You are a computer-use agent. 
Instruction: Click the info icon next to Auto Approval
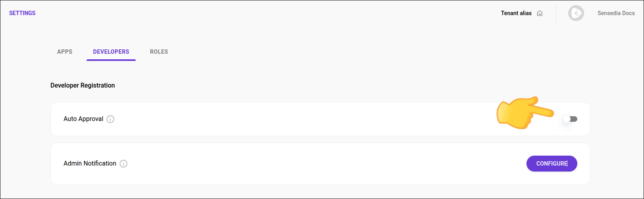110,119
